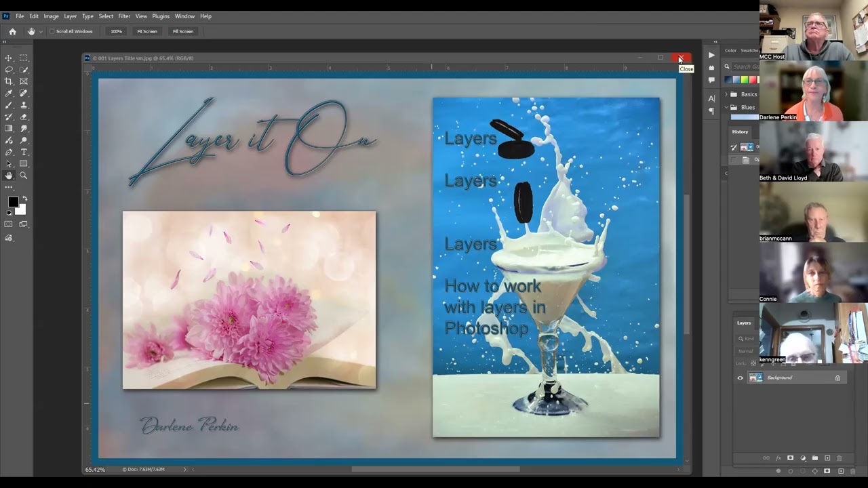Select the History Brush tool
The height and width of the screenshot is (488, 868).
pyautogui.click(x=9, y=117)
